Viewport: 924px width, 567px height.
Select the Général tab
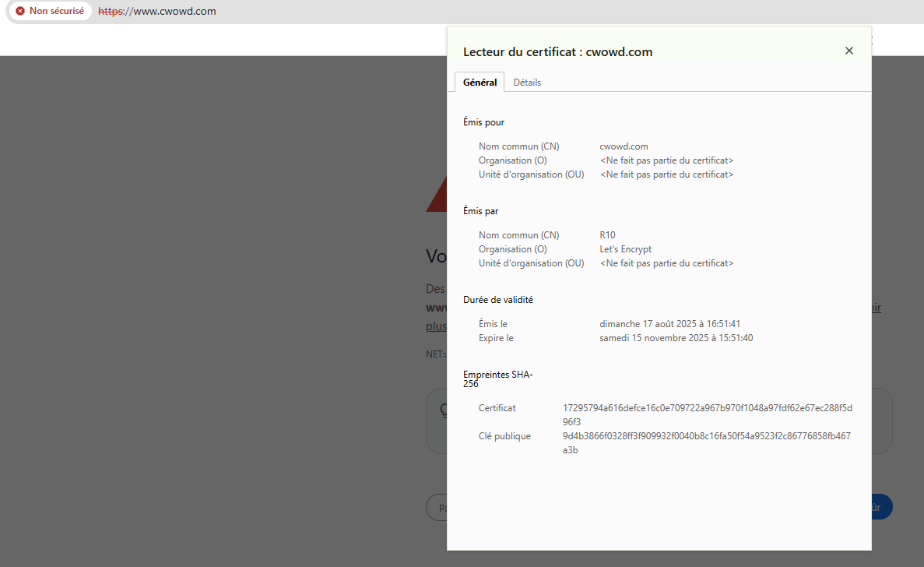click(480, 83)
